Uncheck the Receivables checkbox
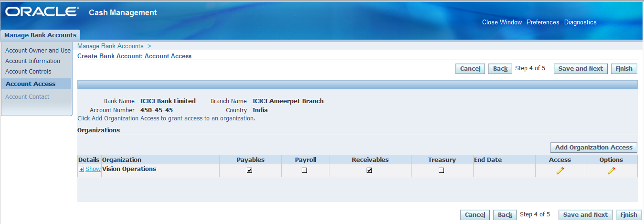The width and height of the screenshot is (644, 224). point(370,170)
